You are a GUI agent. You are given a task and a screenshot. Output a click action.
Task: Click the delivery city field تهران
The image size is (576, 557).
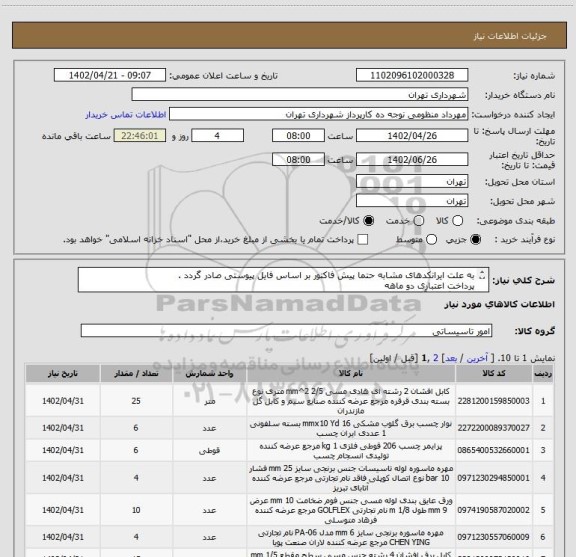coord(412,201)
